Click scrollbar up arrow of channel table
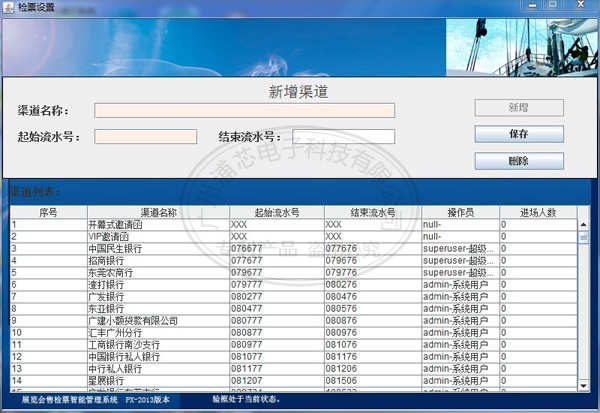Viewport: 600px width, 413px height. tap(583, 225)
